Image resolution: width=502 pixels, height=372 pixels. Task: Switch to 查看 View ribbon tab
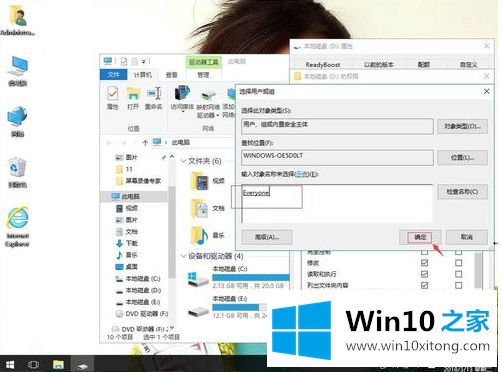(x=172, y=75)
